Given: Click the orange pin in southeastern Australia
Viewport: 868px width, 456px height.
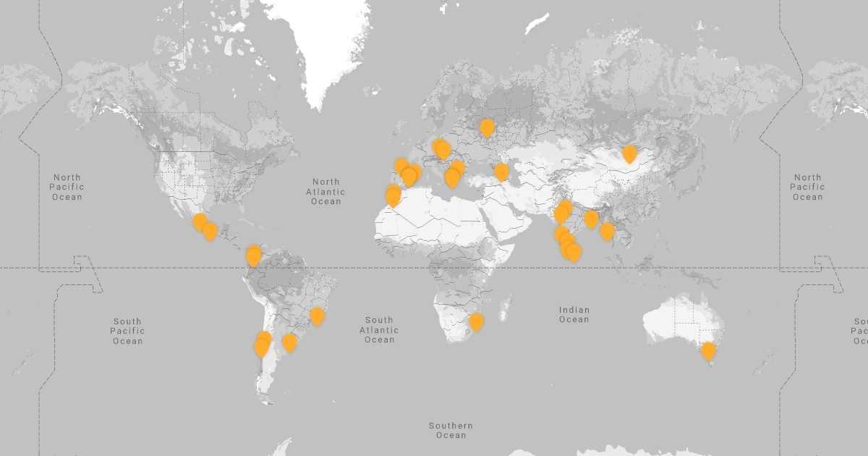Looking at the screenshot, I should [708, 351].
